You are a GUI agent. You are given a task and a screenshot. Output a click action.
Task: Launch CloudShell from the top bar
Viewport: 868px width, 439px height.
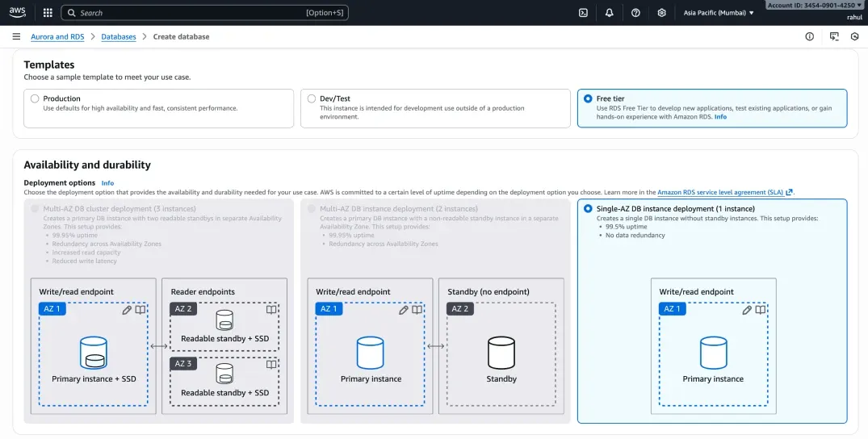click(x=583, y=13)
